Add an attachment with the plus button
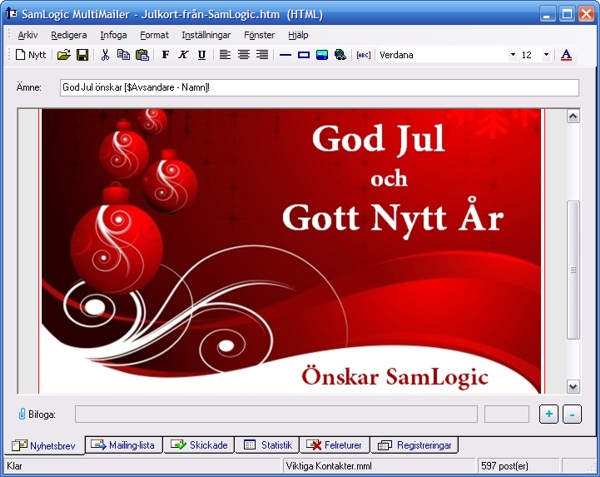 click(549, 414)
